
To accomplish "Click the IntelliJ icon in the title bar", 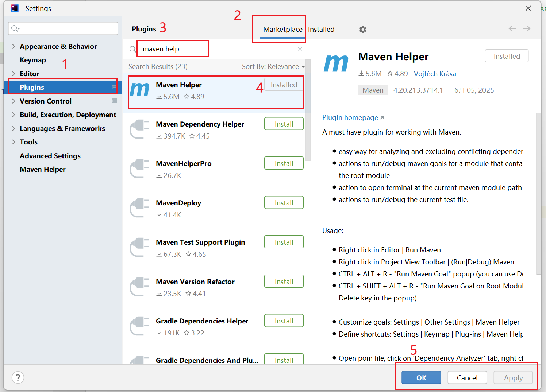I will [x=15, y=8].
